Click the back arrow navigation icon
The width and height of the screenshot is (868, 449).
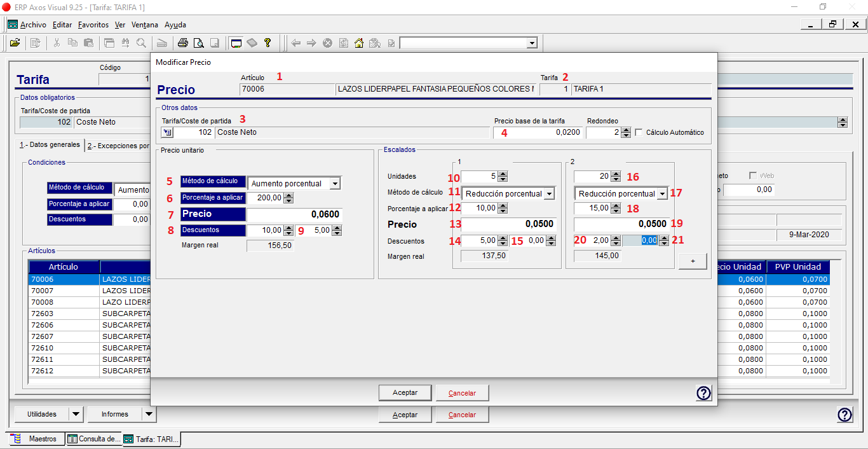click(295, 43)
